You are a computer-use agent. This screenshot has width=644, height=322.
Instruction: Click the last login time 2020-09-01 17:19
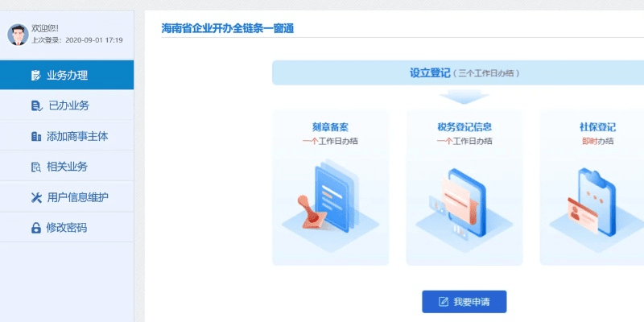point(94,40)
